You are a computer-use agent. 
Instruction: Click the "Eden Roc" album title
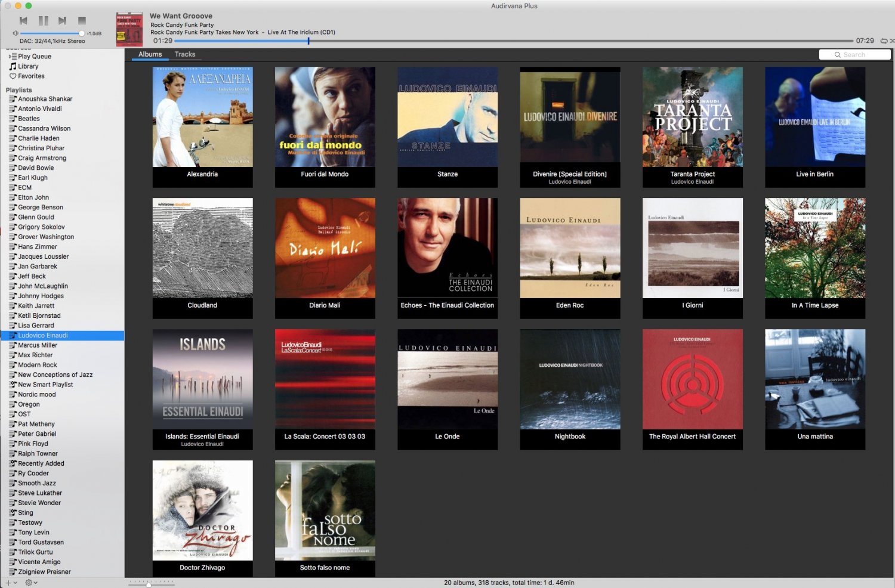(570, 305)
